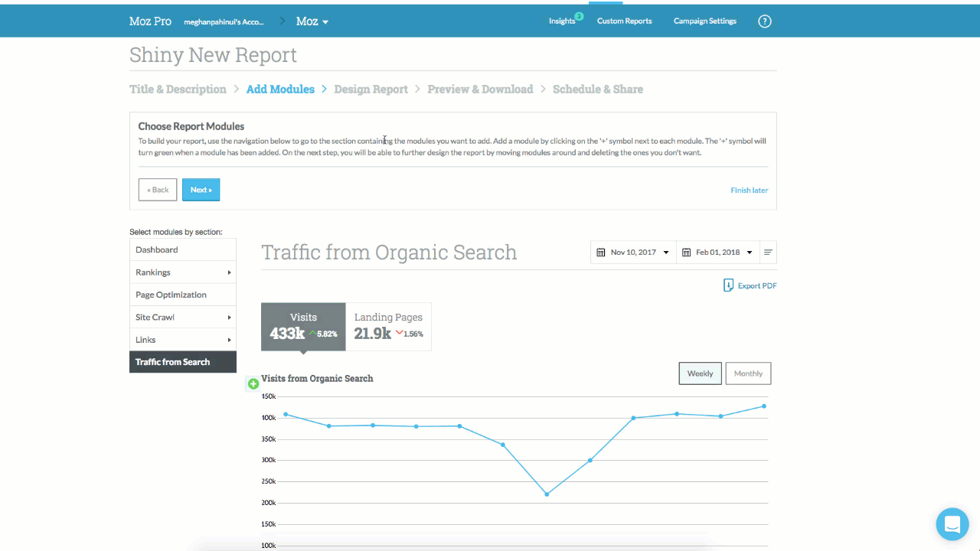Viewport: 980px width, 551px height.
Task: Click the lowest data point on chart
Action: tap(547, 494)
